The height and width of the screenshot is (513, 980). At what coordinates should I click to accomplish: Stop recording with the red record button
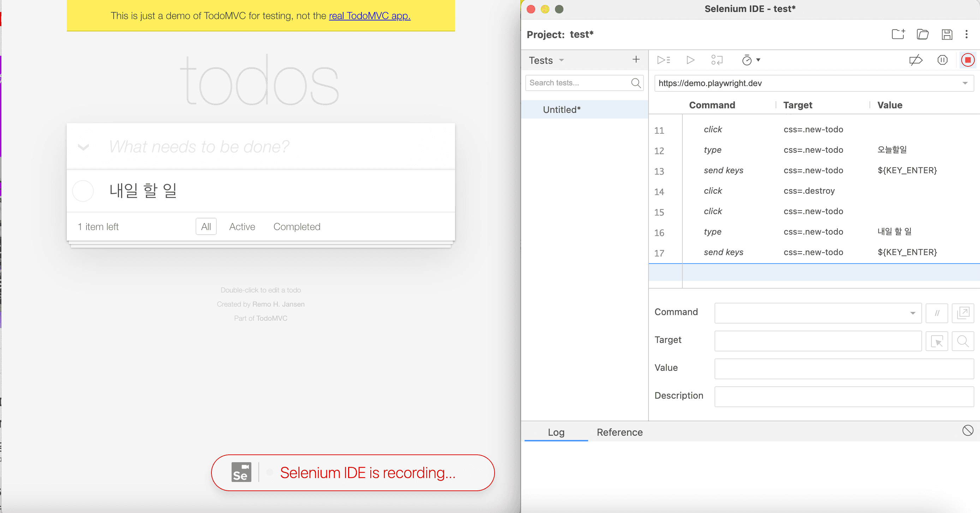coord(967,60)
